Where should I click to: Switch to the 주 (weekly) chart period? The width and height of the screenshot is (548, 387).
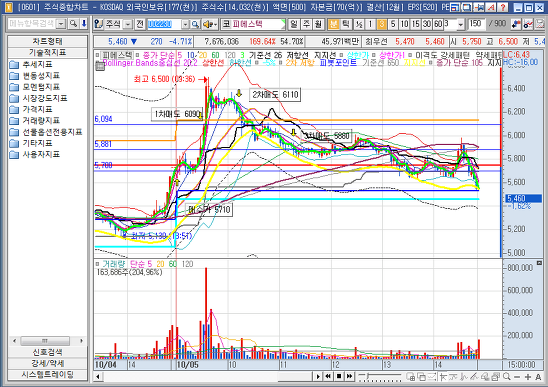tap(306, 24)
